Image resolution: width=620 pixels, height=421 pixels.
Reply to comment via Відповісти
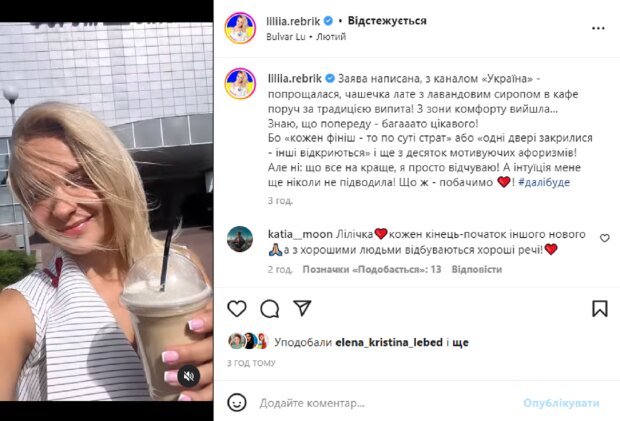coord(476,270)
